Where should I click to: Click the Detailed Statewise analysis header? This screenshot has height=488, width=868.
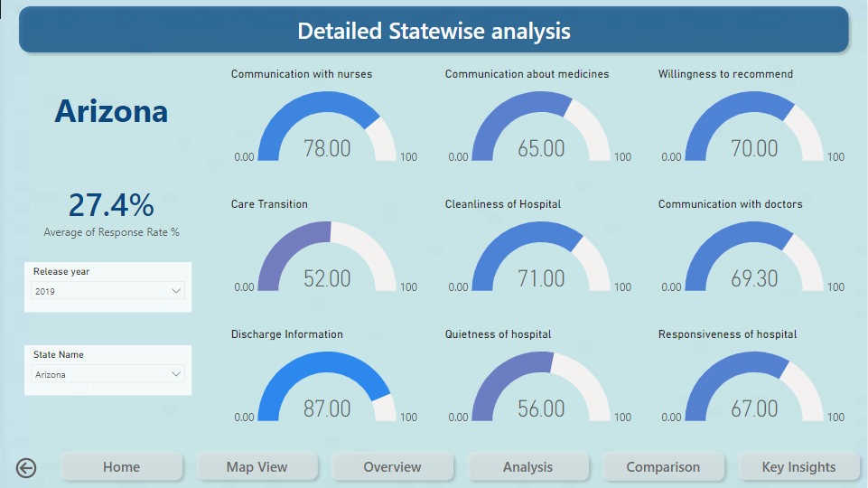[x=434, y=31]
